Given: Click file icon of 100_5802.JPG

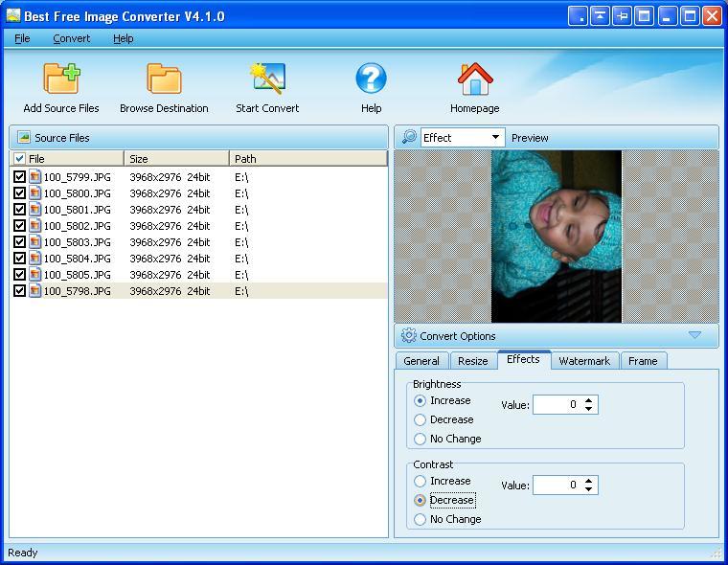Looking at the screenshot, I should 35,225.
